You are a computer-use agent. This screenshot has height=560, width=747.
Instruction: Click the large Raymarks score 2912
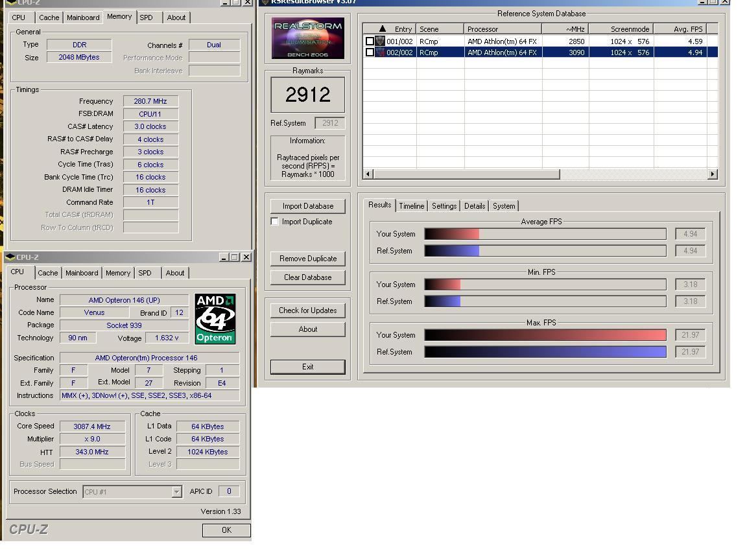pos(308,95)
